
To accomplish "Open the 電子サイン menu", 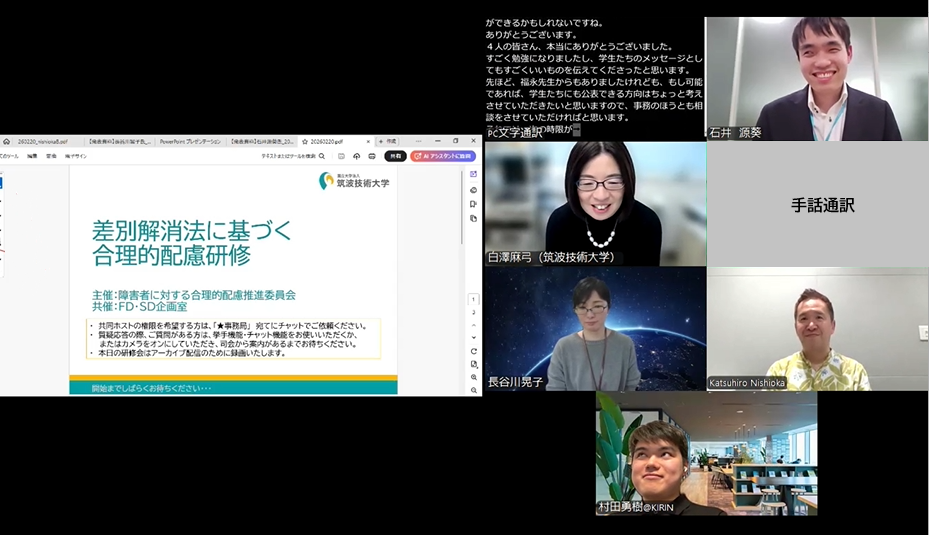I will [76, 156].
